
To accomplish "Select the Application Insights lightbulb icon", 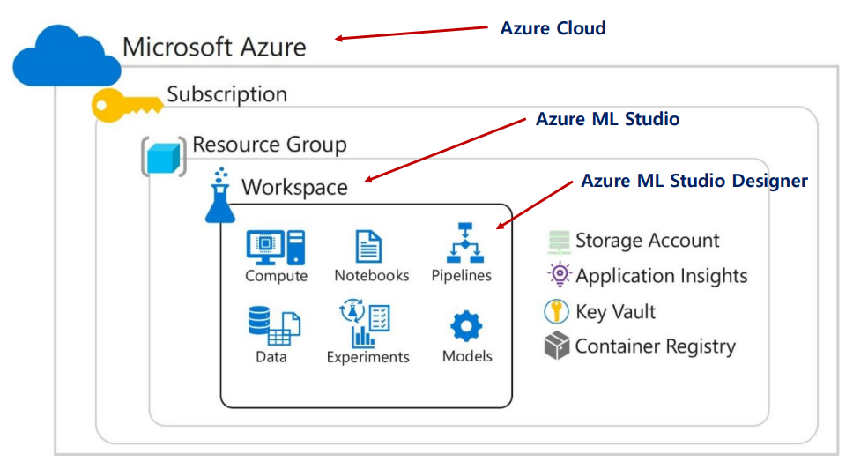I will pos(559,274).
